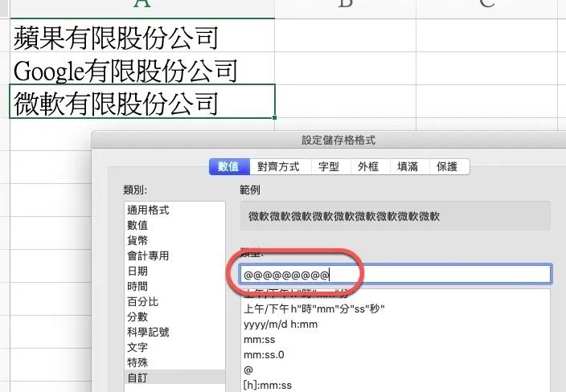Select the [h]:mm:ss format
This screenshot has width=566, height=392.
pyautogui.click(x=396, y=385)
